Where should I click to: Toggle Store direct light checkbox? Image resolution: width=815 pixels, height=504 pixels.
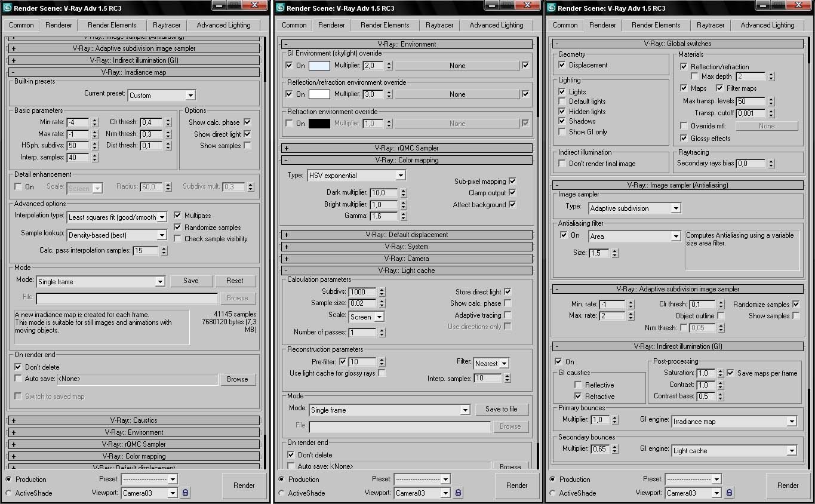(508, 291)
